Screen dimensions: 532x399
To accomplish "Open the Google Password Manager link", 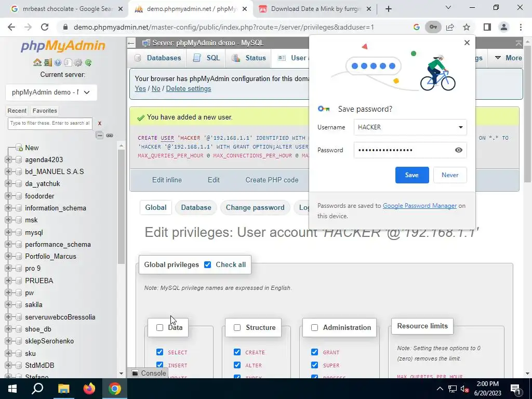I will pos(420,206).
